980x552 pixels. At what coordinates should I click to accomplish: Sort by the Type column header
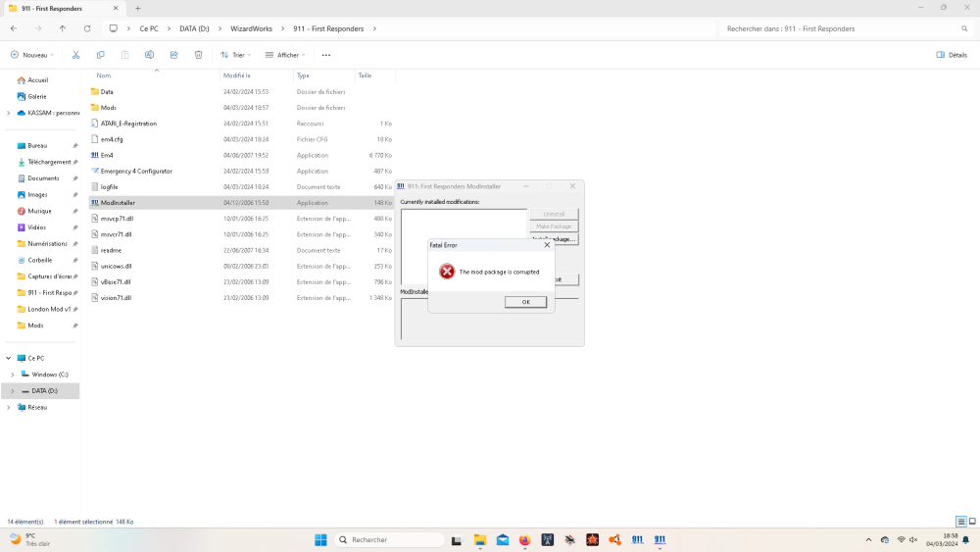pyautogui.click(x=303, y=75)
